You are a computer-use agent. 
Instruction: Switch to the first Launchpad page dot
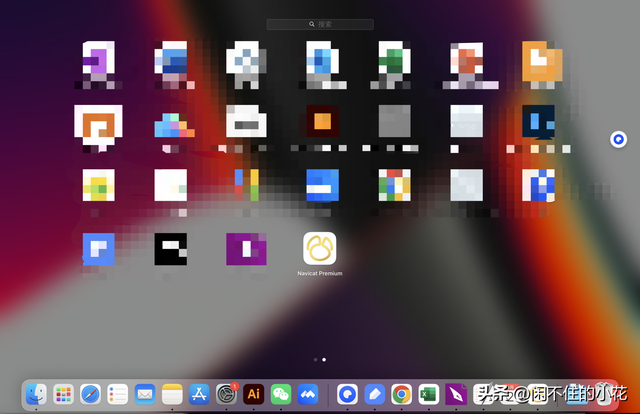point(316,360)
